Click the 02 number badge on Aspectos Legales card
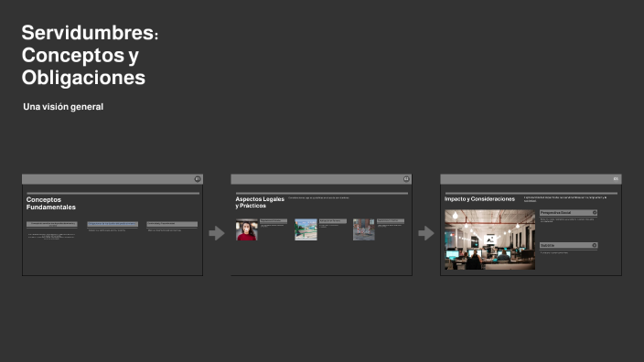Image resolution: width=644 pixels, height=362 pixels. [406, 179]
